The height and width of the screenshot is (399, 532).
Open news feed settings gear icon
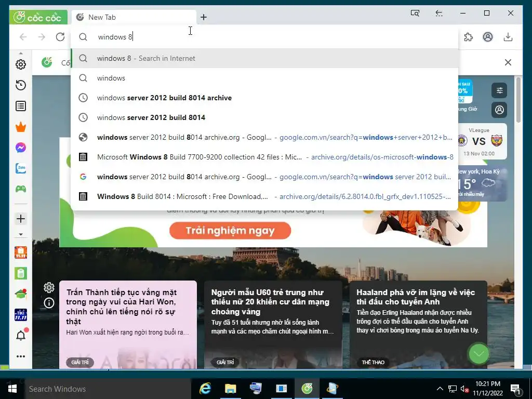[49, 287]
